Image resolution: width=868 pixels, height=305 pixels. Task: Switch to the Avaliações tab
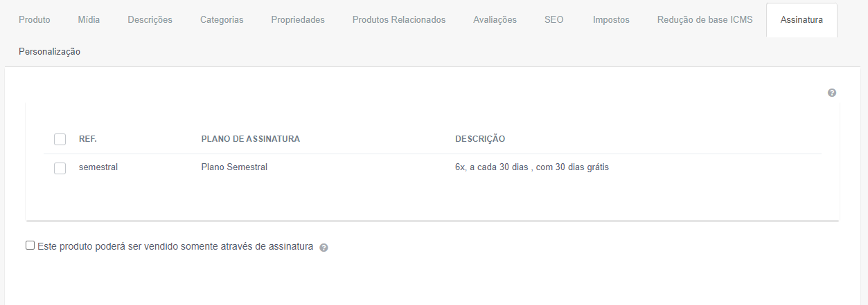[x=495, y=20]
